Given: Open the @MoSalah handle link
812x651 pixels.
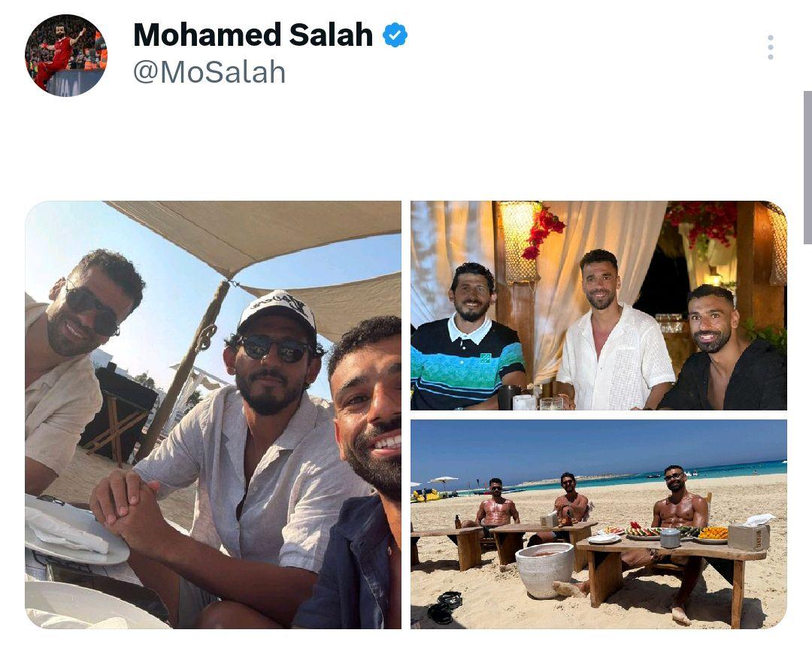Looking at the screenshot, I should 209,72.
